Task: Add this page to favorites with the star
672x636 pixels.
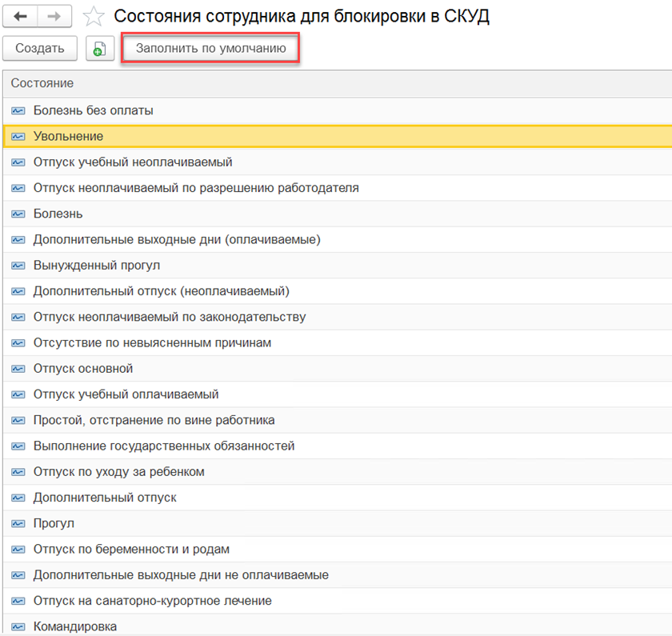Action: point(94,17)
